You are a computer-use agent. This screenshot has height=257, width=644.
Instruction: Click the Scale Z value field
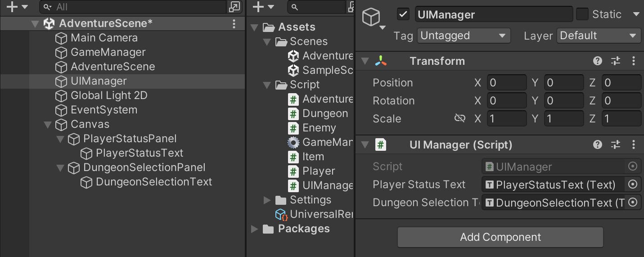pyautogui.click(x=621, y=119)
